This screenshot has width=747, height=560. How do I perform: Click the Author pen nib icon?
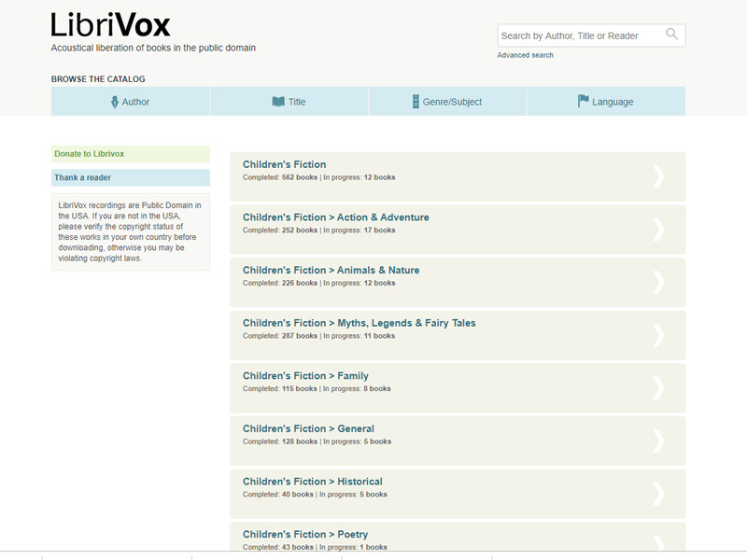(114, 102)
